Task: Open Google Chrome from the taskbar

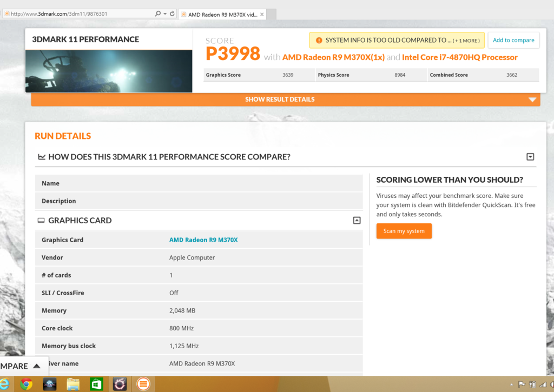Action: (x=26, y=384)
